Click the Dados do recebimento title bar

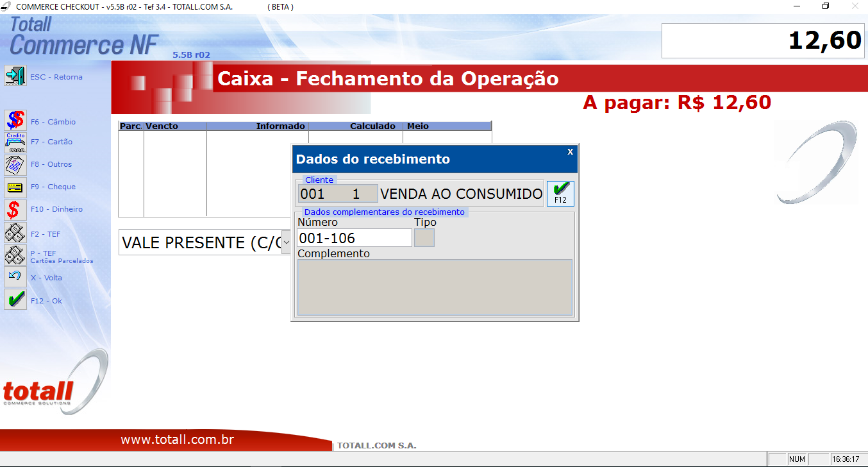click(x=435, y=159)
